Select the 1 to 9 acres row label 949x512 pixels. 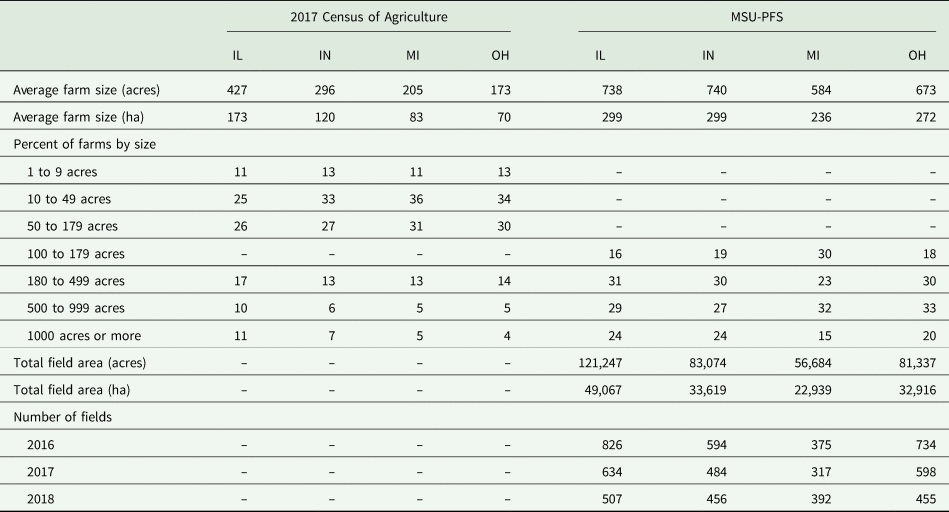[x=62, y=172]
